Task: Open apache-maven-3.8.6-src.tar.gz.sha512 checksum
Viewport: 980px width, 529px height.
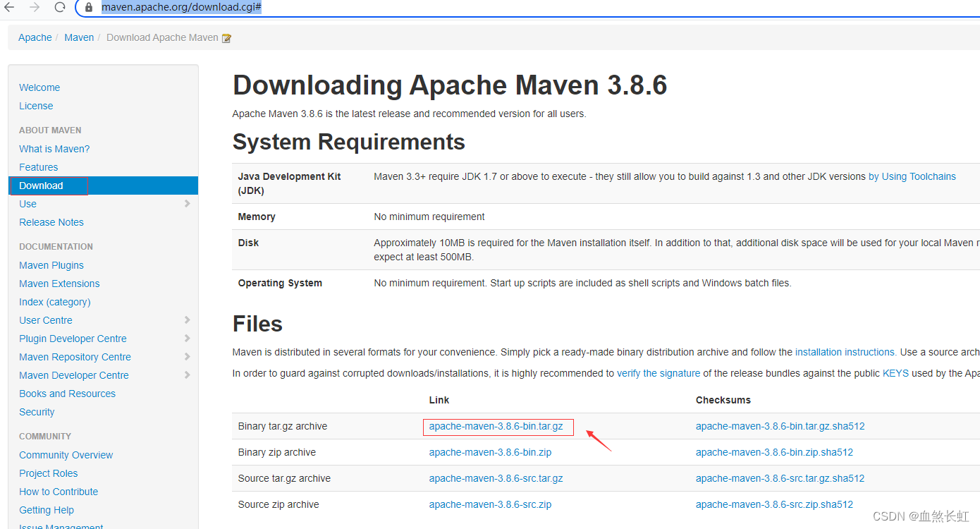Action: pos(780,478)
